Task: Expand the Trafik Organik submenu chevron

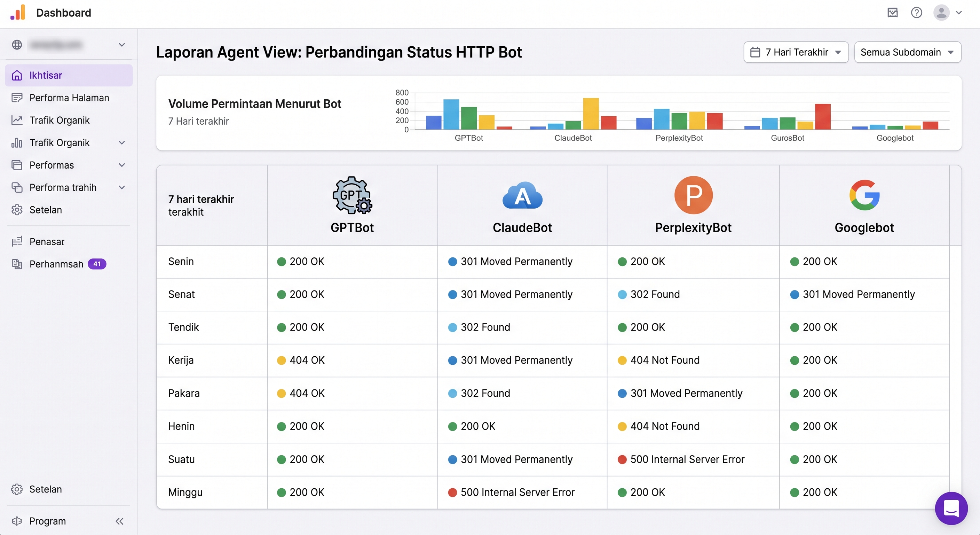Action: pos(122,143)
